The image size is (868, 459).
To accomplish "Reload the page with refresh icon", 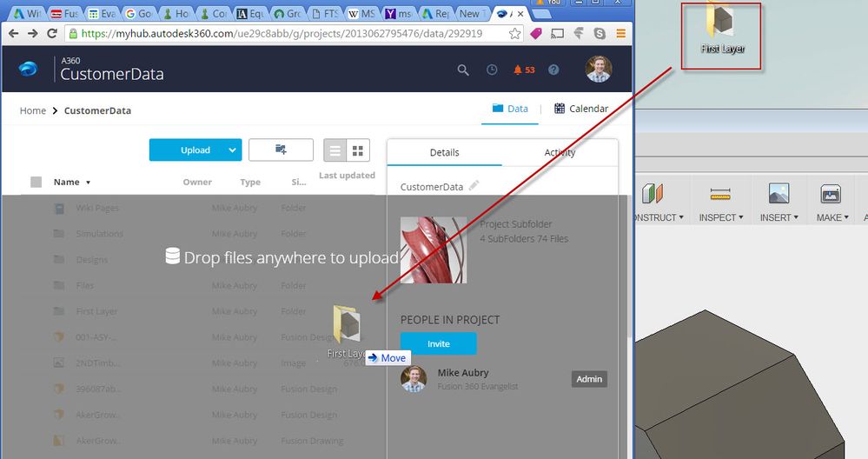I will coord(51,33).
